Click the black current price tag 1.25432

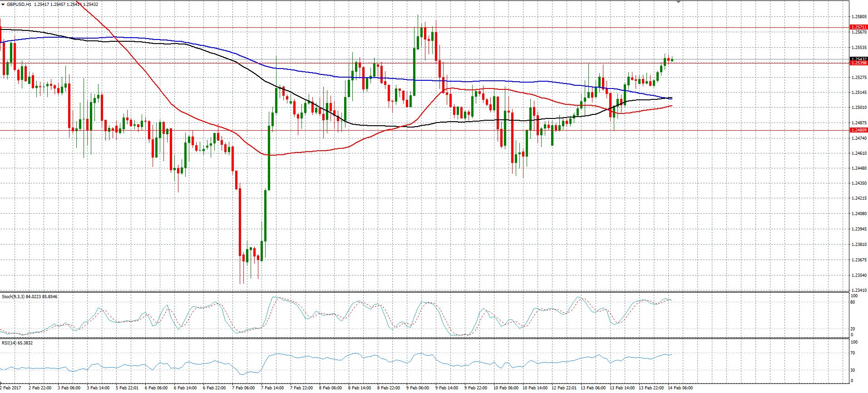pos(858,59)
